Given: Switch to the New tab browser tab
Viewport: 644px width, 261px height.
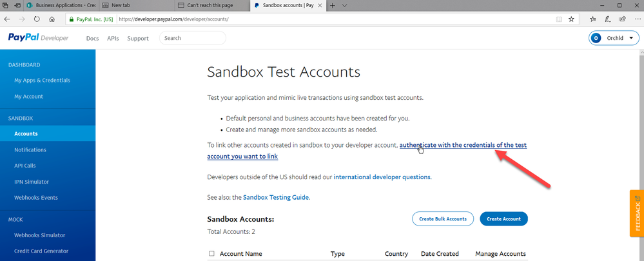Looking at the screenshot, I should point(136,5).
